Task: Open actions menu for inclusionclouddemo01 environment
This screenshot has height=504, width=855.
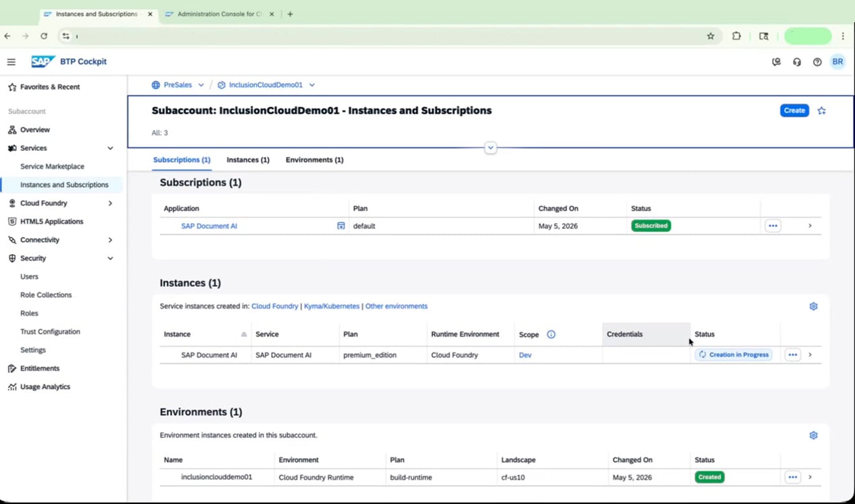Action: [x=792, y=478]
